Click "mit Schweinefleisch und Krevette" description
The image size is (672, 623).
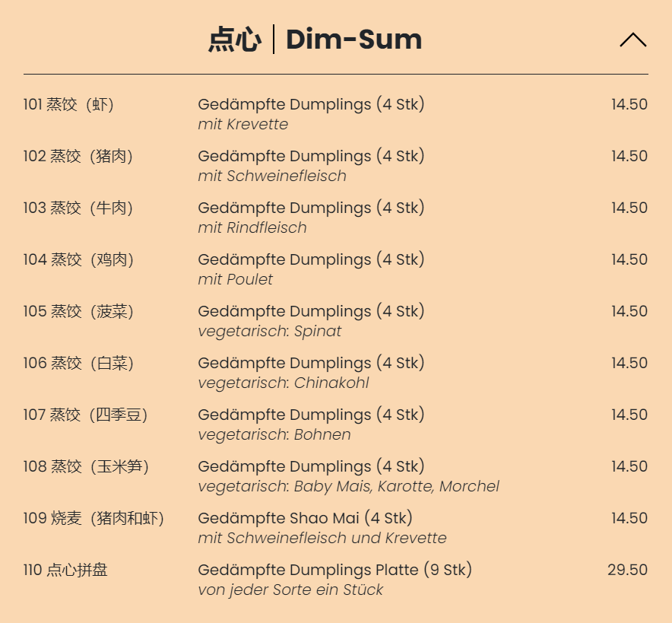pyautogui.click(x=322, y=539)
